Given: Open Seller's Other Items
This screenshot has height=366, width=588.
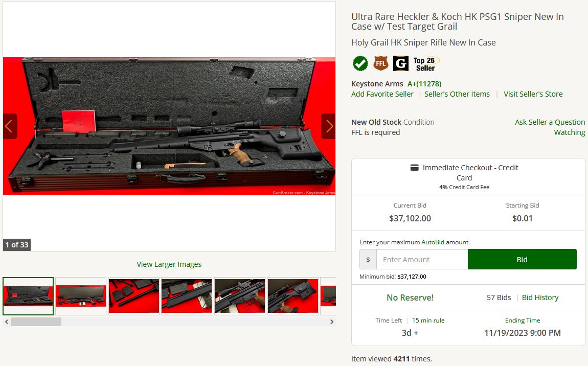Looking at the screenshot, I should (x=457, y=94).
